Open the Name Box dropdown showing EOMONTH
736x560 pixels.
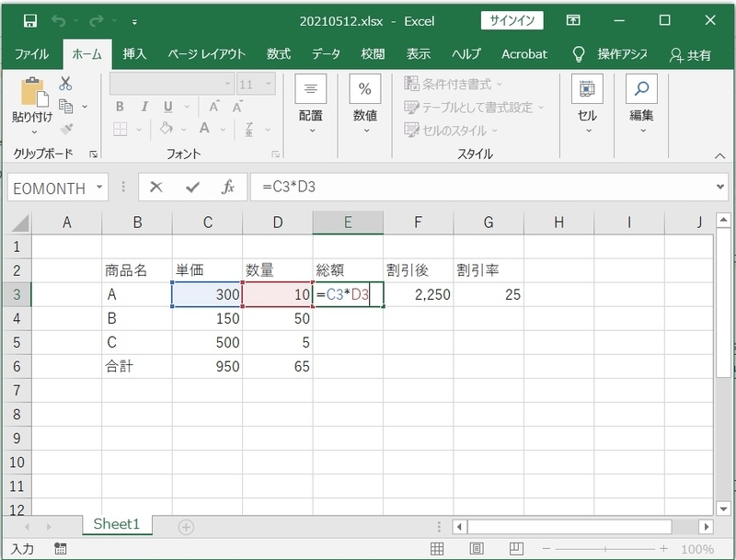pyautogui.click(x=98, y=188)
